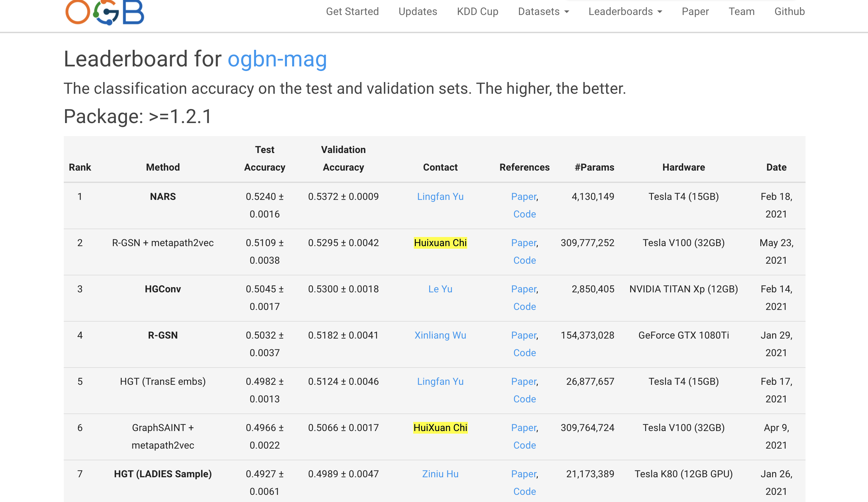The image size is (868, 502).
Task: Open the Updates page
Action: [417, 12]
